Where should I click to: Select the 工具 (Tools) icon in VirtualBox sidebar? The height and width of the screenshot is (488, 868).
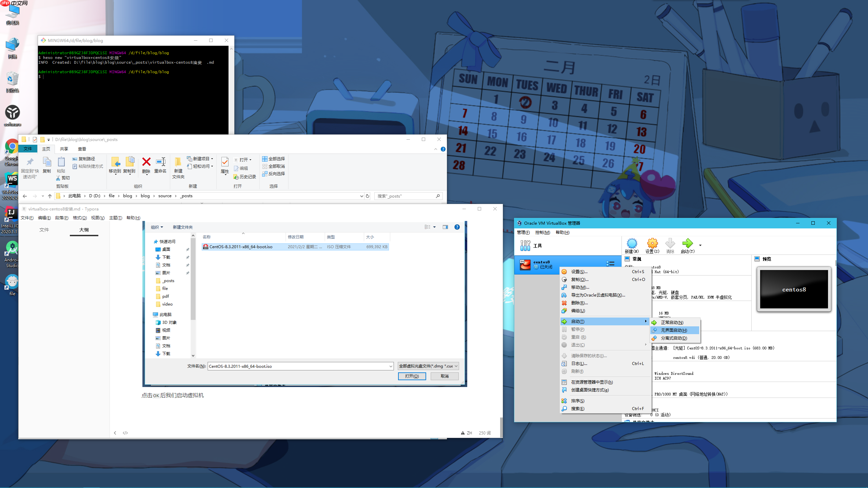pos(525,245)
